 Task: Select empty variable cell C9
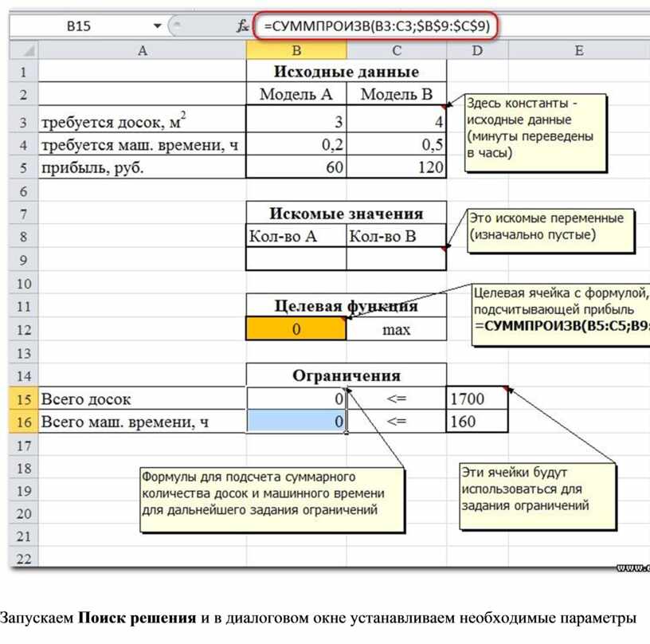(x=397, y=259)
